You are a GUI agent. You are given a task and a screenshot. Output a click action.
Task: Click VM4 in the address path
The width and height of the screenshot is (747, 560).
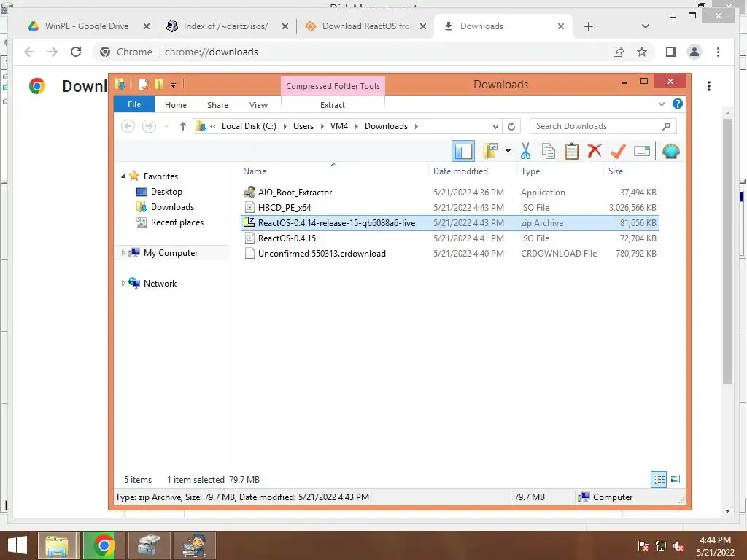[339, 126]
